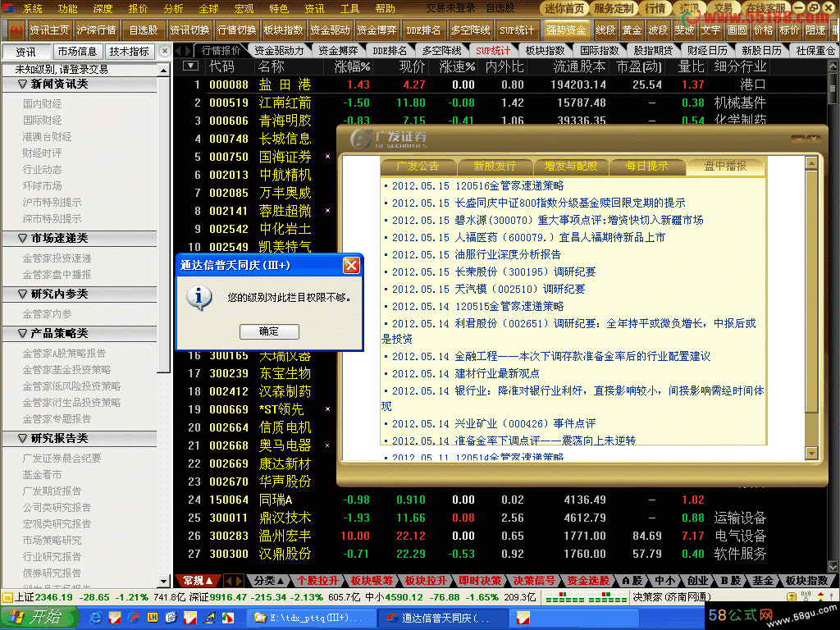The width and height of the screenshot is (840, 630).
Task: Click the 上证 2346.19 index in status bar
Action: (x=43, y=597)
